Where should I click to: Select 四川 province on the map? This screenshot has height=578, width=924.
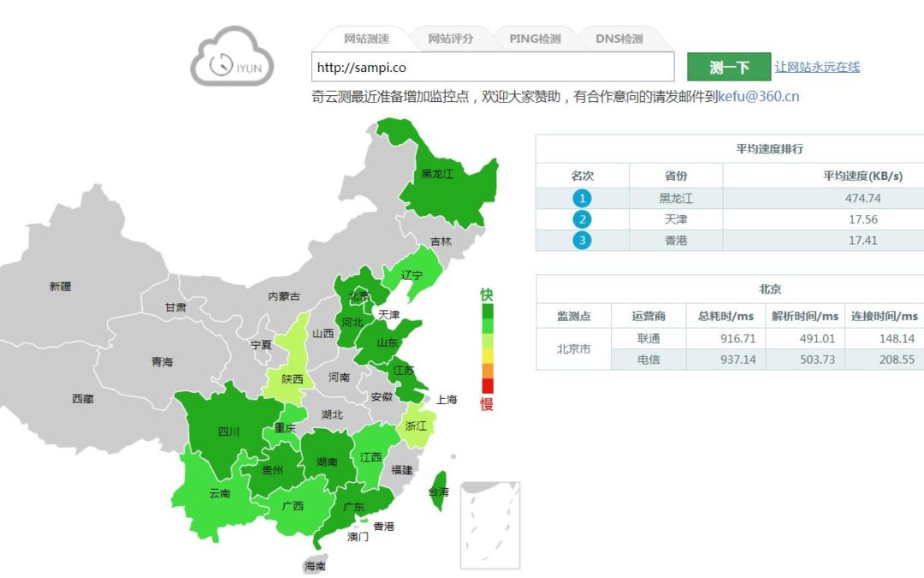[x=228, y=431]
